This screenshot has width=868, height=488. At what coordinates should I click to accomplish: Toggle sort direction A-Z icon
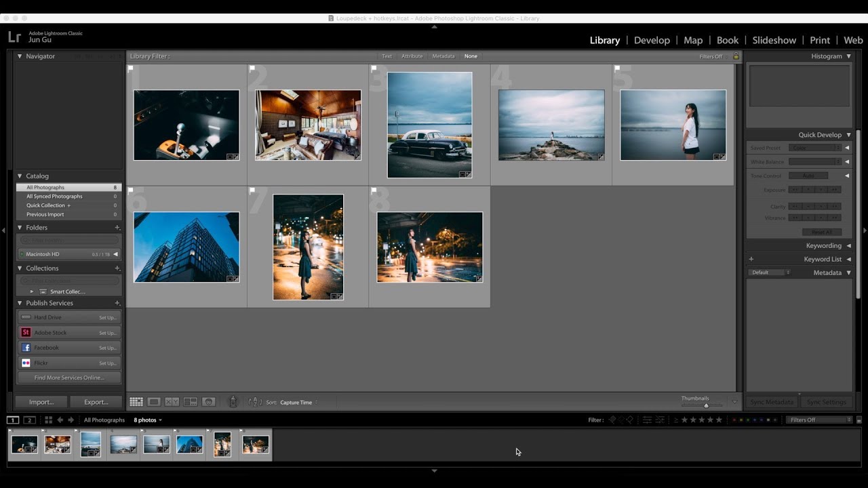256,402
